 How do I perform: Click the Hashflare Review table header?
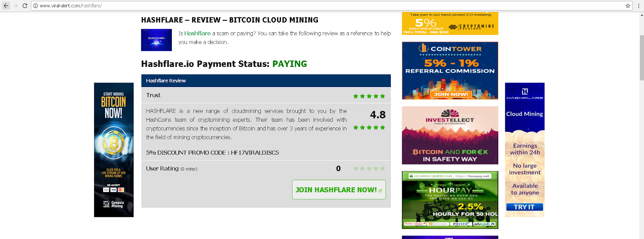[x=266, y=81]
